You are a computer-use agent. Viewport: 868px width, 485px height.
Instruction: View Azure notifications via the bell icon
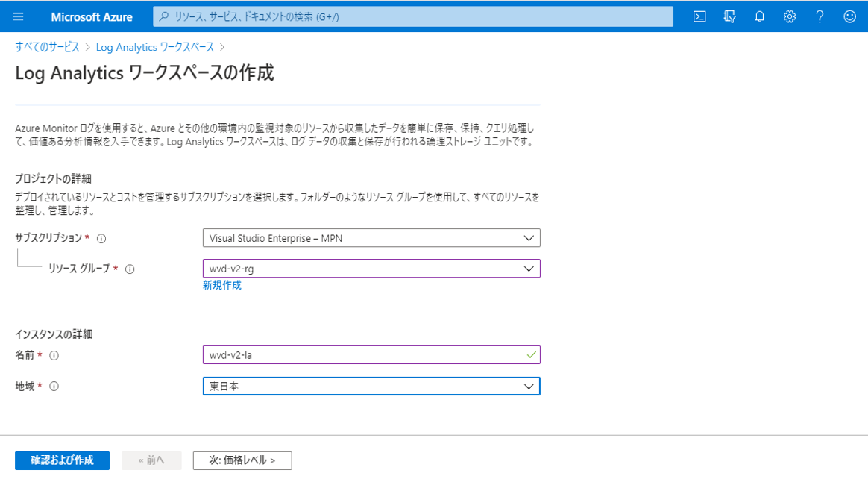[759, 16]
